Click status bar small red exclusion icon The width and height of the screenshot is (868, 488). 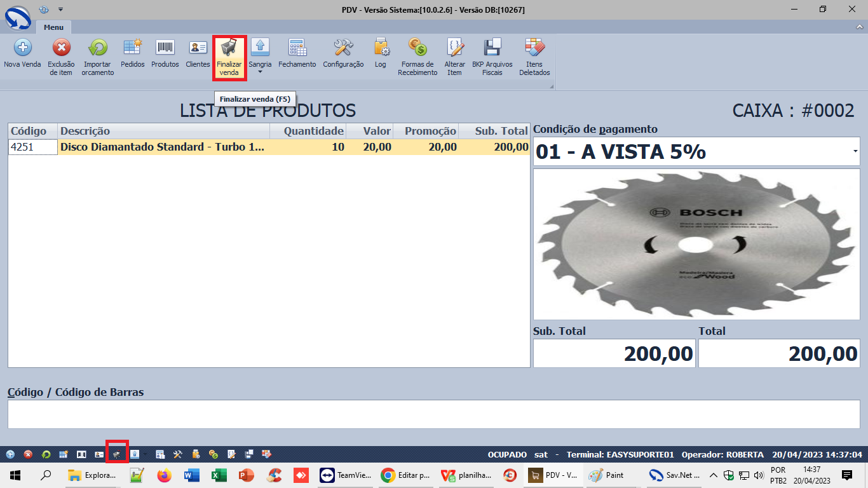pos(28,454)
